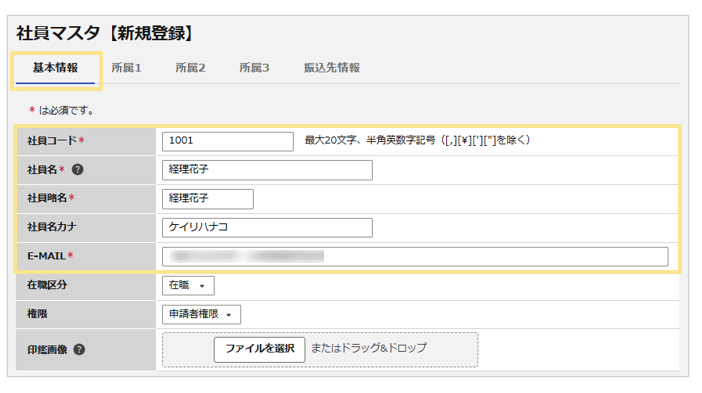The width and height of the screenshot is (702, 393).
Task: Click the 在職区分 label
Action: coord(47,285)
